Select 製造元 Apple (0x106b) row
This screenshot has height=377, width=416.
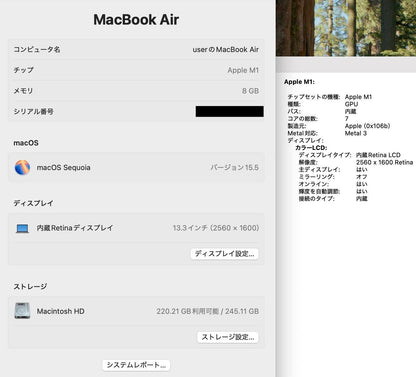(339, 126)
